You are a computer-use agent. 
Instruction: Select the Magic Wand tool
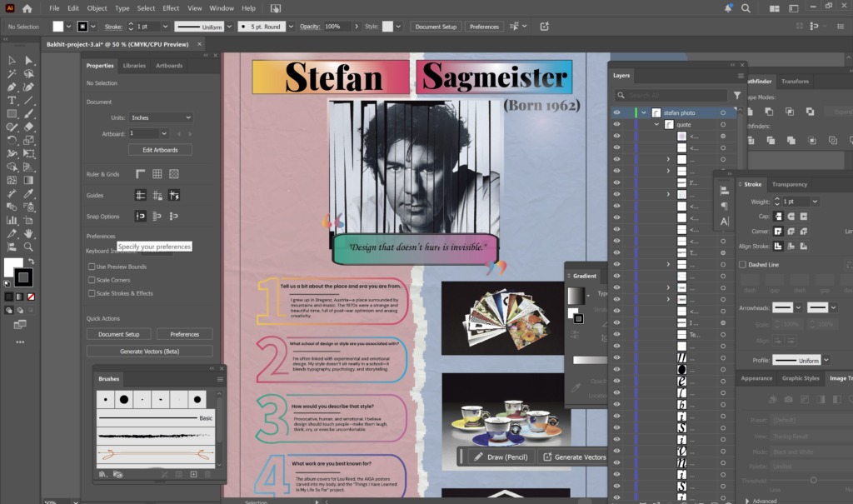pos(12,73)
